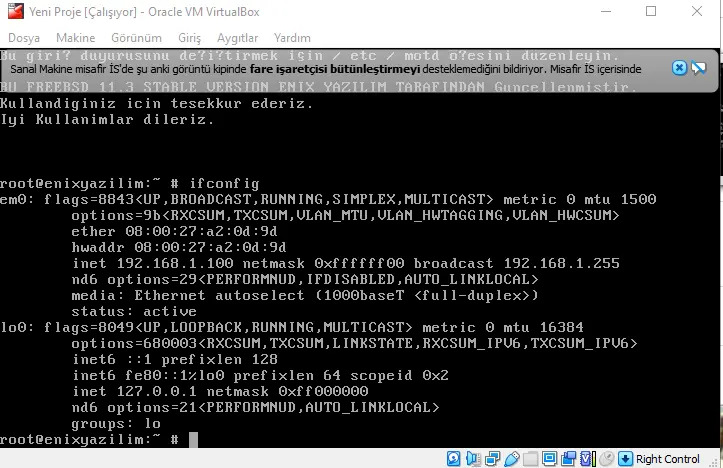
Task: Click the shared folders icon in the status bar
Action: tap(530, 458)
